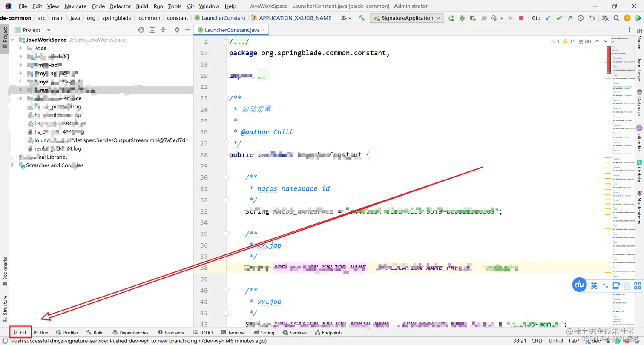Open Project panel settings gear
Viewport: 644px width, 345px height.
click(177, 30)
